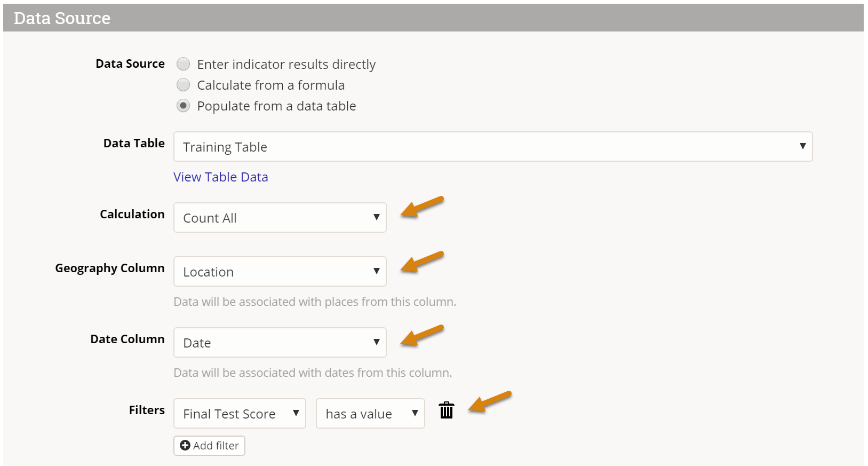This screenshot has height=466, width=868.
Task: Select 'Enter indicator results directly' radio option
Action: [x=184, y=64]
